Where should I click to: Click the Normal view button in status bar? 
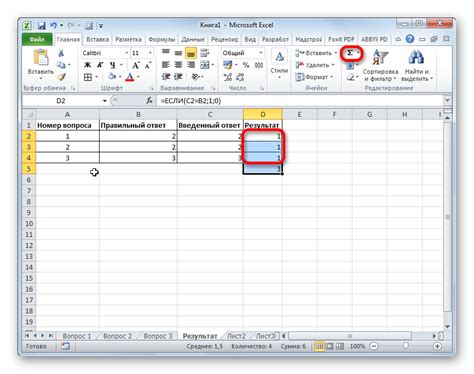click(319, 347)
